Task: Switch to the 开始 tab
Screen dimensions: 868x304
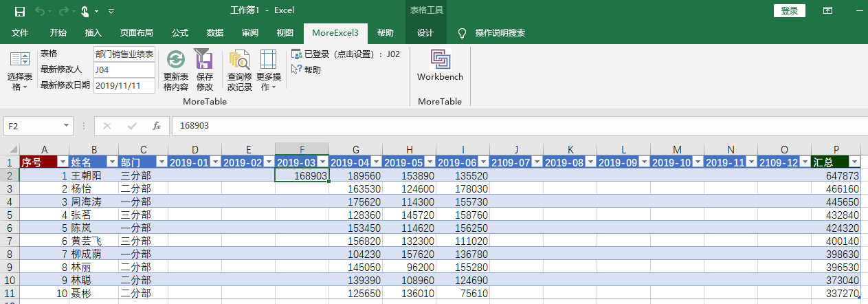Action: click(58, 33)
